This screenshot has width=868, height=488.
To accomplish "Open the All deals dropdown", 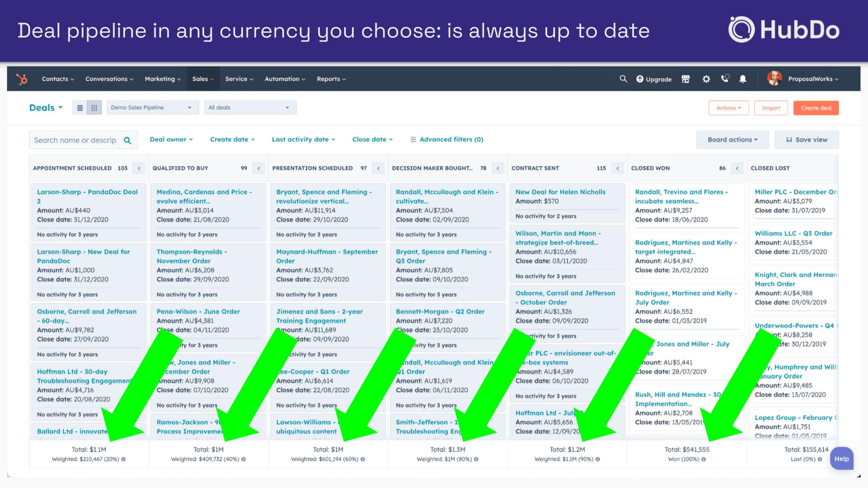I will 250,107.
